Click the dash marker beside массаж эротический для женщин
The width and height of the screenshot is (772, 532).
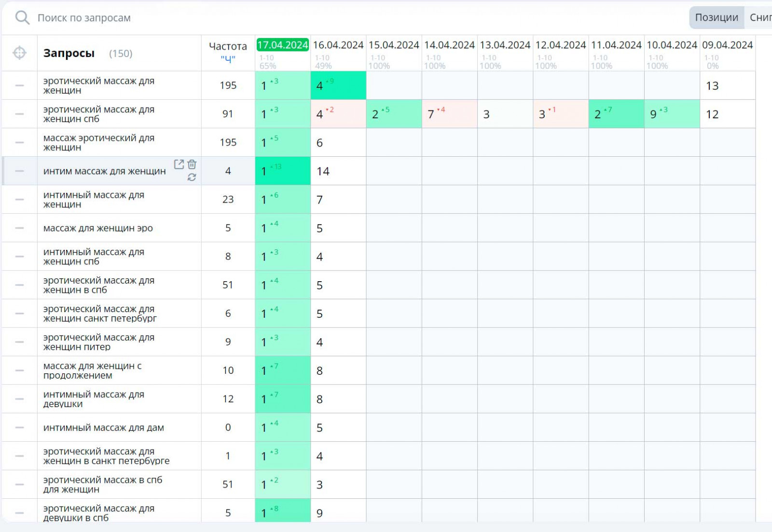pyautogui.click(x=19, y=142)
